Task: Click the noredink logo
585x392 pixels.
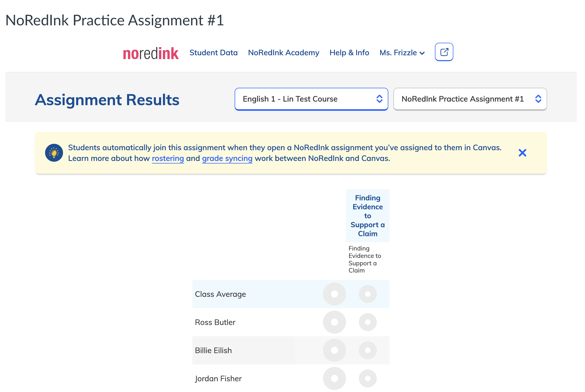Action: 151,53
